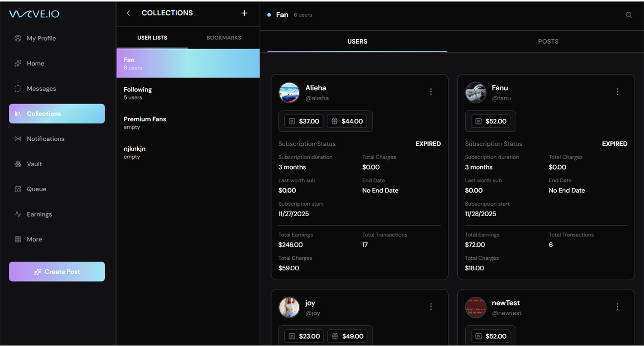The height and width of the screenshot is (347, 644).
Task: Open Queue from the sidebar
Action: pyautogui.click(x=36, y=189)
